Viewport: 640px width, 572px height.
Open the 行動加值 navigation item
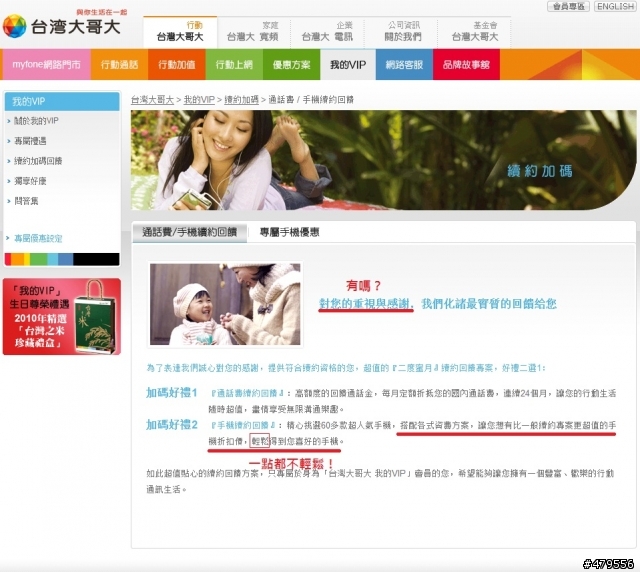177,65
